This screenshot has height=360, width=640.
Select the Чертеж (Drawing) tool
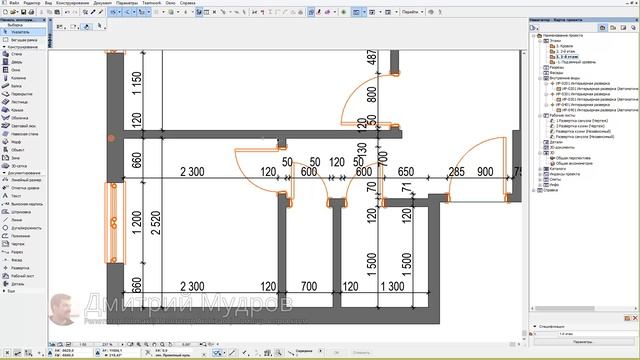[23, 244]
